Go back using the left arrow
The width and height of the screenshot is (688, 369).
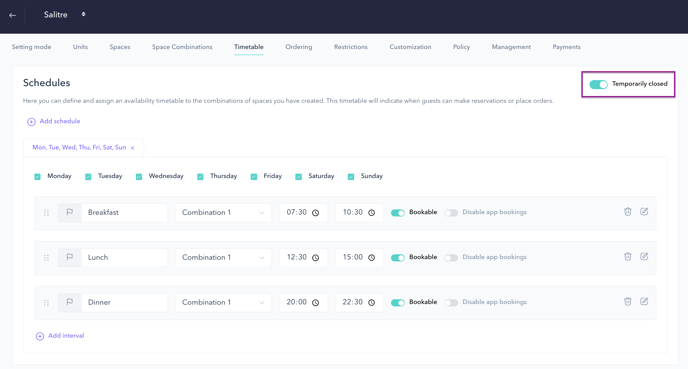[12, 15]
